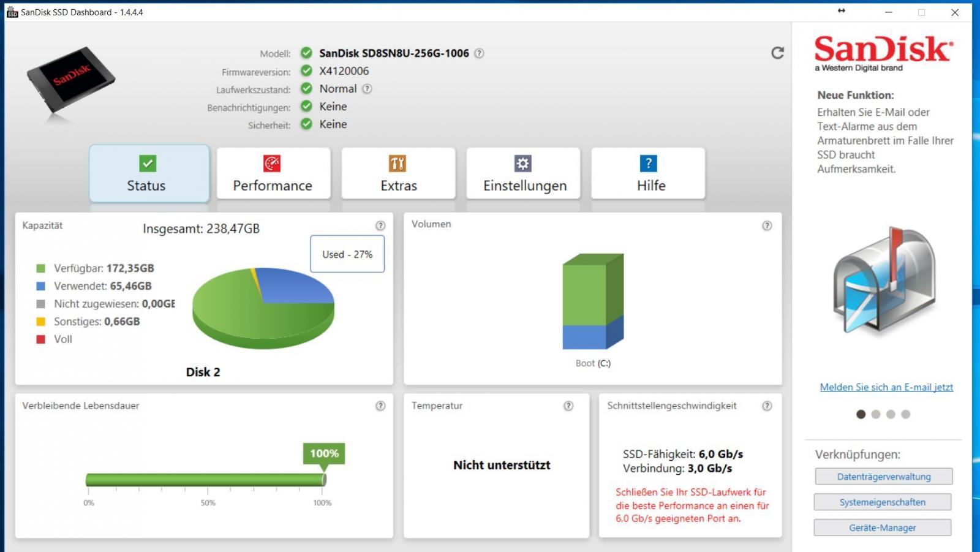This screenshot has height=552, width=980.
Task: Click the yellow Sonstiges color swatch
Action: coord(41,322)
